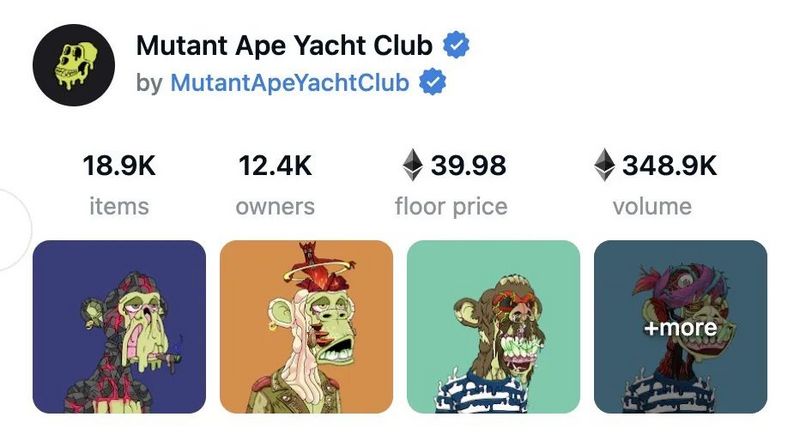Screen dimensions: 800x441
Task: Open the mutant ape on purple background
Action: [119, 327]
